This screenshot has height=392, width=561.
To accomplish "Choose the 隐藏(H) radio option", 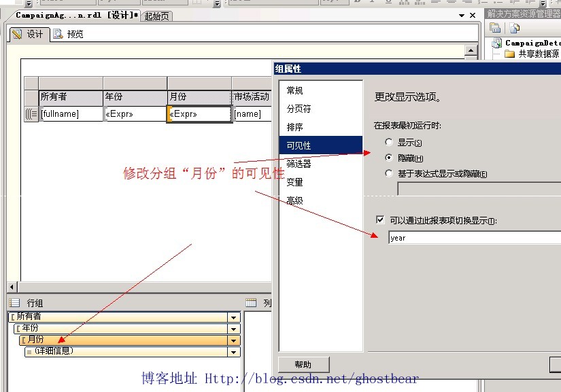I will coord(389,158).
